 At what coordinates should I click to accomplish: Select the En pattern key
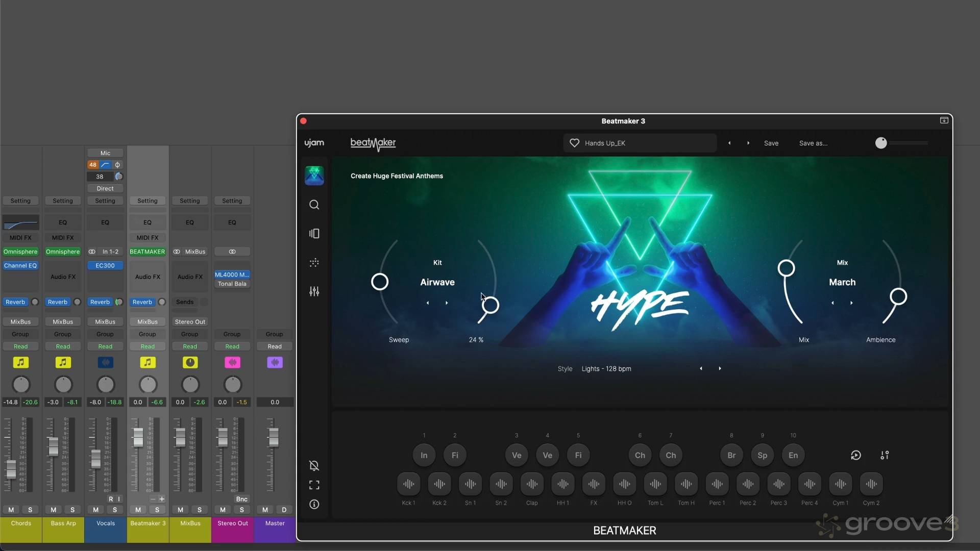point(793,455)
